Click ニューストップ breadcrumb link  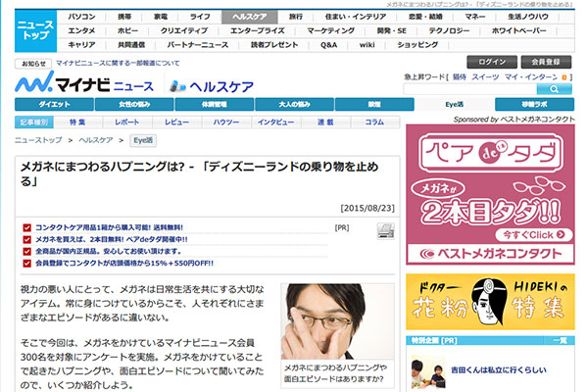point(38,140)
